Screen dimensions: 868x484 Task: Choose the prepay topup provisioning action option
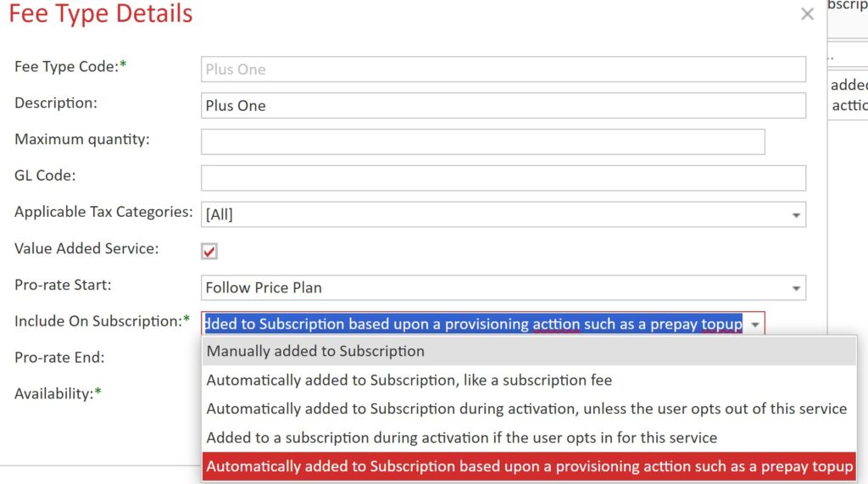point(529,467)
